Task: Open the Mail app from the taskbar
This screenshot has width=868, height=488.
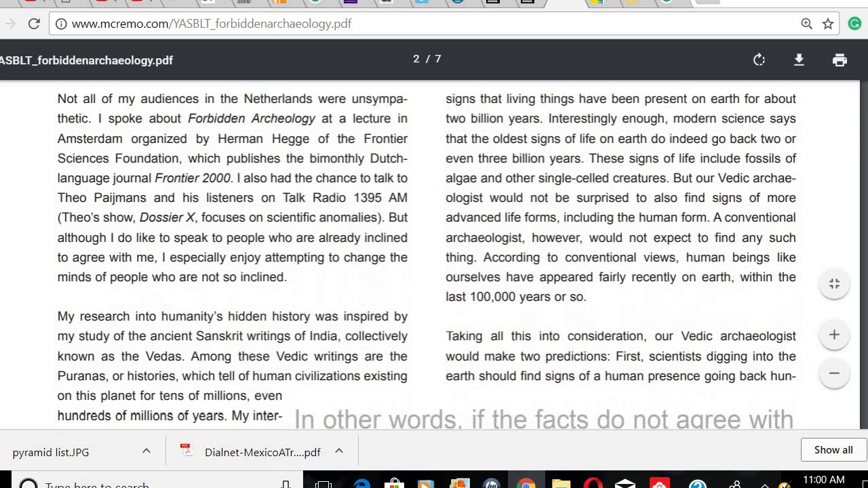Action: click(x=625, y=485)
